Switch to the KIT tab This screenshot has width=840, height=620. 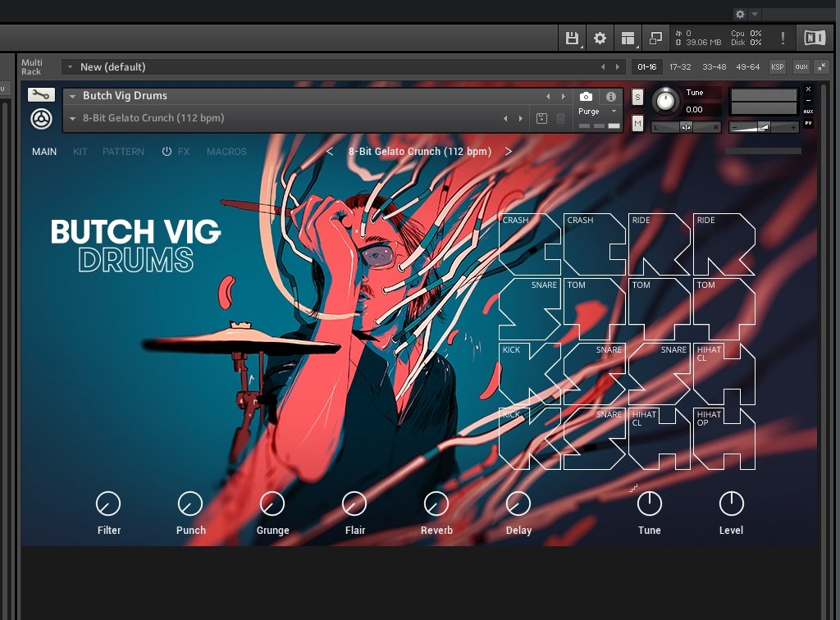point(80,152)
